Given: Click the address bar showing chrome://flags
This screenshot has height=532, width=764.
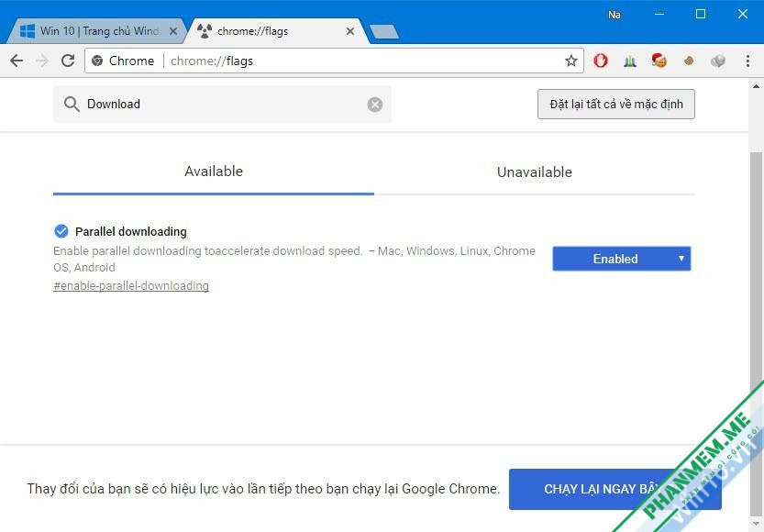Looking at the screenshot, I should click(x=334, y=61).
